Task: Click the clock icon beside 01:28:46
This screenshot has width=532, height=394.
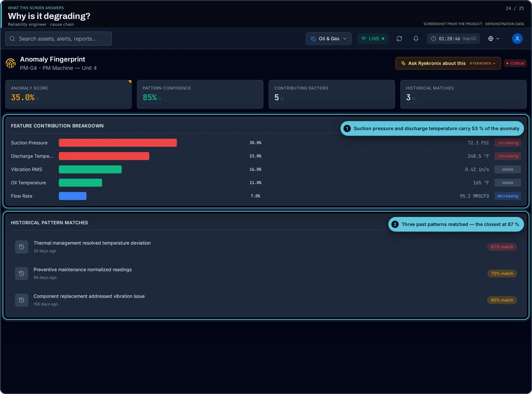Action: tap(434, 39)
